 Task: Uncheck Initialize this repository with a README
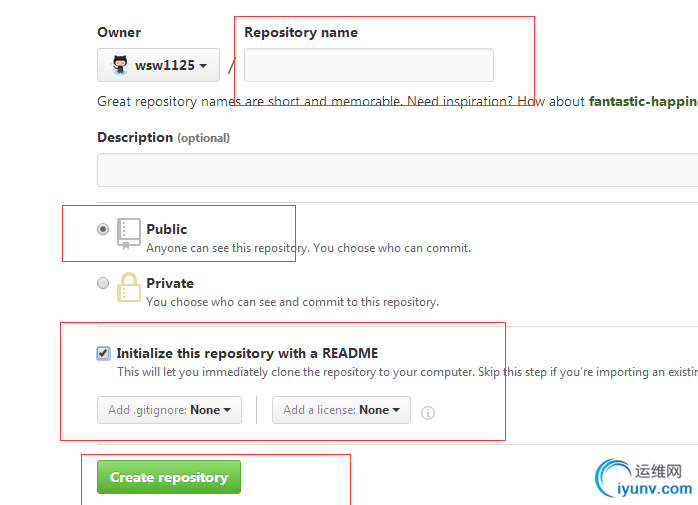click(103, 353)
